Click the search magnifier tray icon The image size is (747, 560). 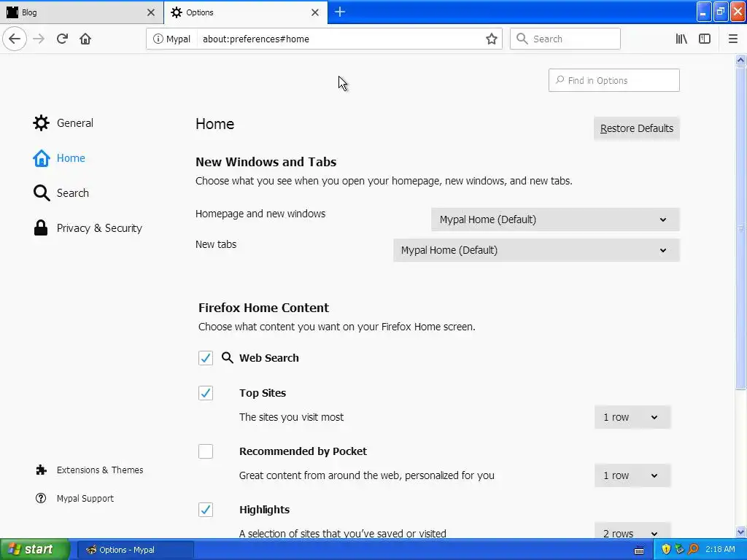coord(693,550)
